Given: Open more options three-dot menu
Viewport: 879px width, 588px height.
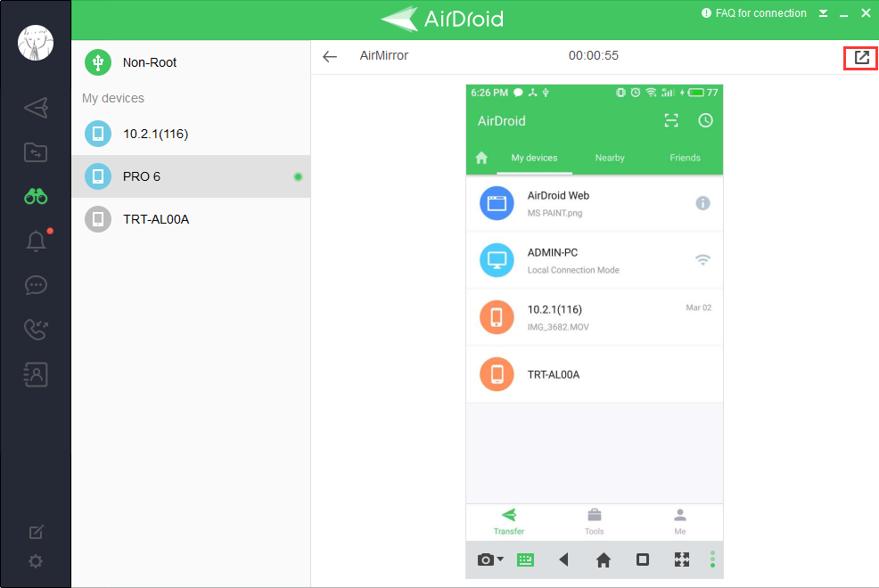Looking at the screenshot, I should point(712,559).
